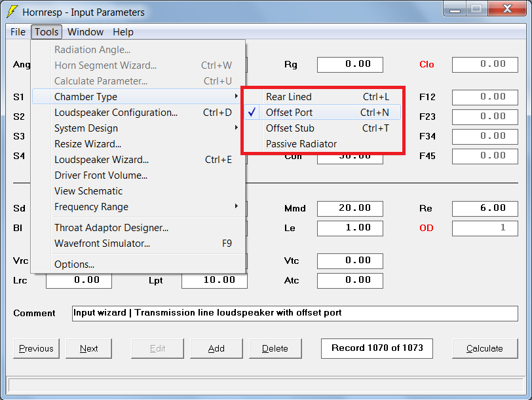Click the Lpt input field
Viewport: 532px width, 400px height.
click(x=214, y=281)
